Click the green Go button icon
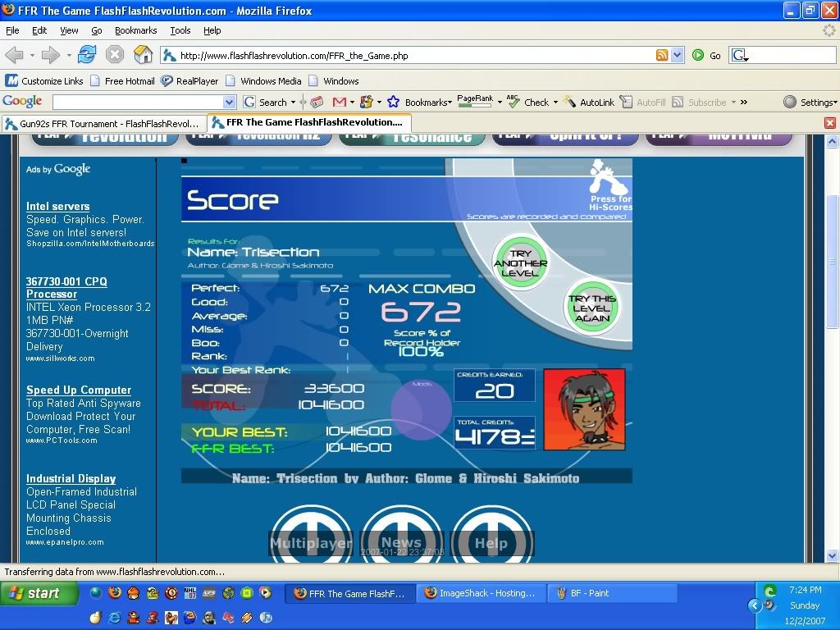 [x=698, y=55]
